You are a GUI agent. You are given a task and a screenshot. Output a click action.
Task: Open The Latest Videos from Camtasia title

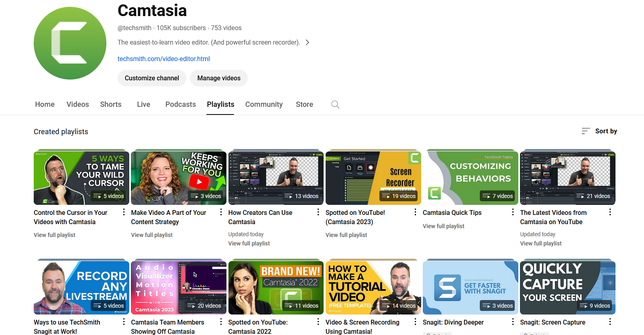pos(553,217)
